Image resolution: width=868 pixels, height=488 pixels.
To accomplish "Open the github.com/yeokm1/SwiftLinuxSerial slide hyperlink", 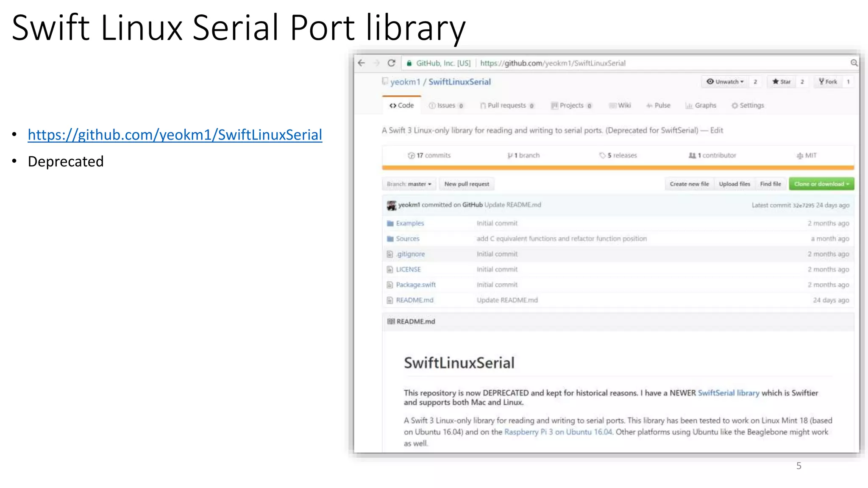I will (175, 135).
